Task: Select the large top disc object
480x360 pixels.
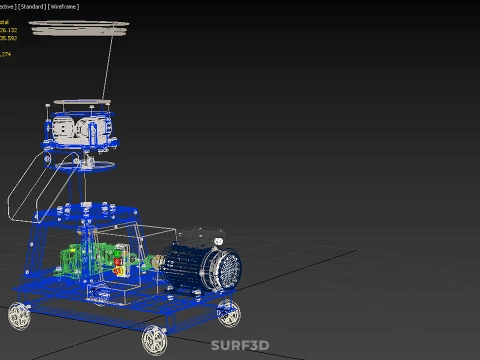Action: (x=79, y=28)
